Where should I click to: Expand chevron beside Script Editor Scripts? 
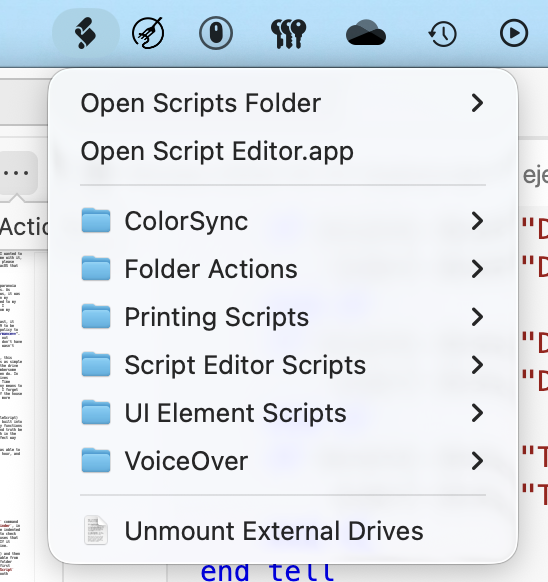coord(477,365)
